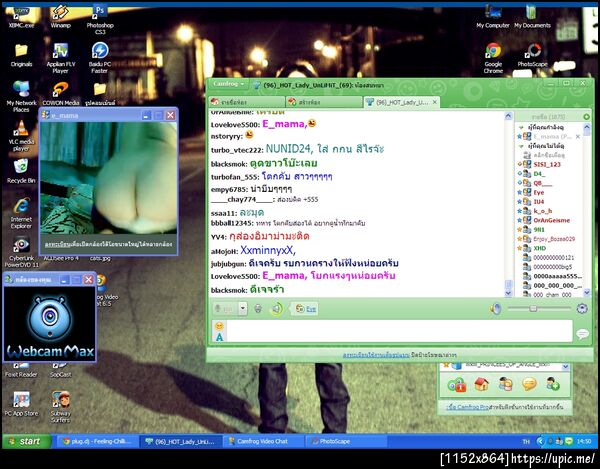Screen dimensions: 600x469
Task: Select user OrAnGeisme in the user list
Action: [x=551, y=220]
